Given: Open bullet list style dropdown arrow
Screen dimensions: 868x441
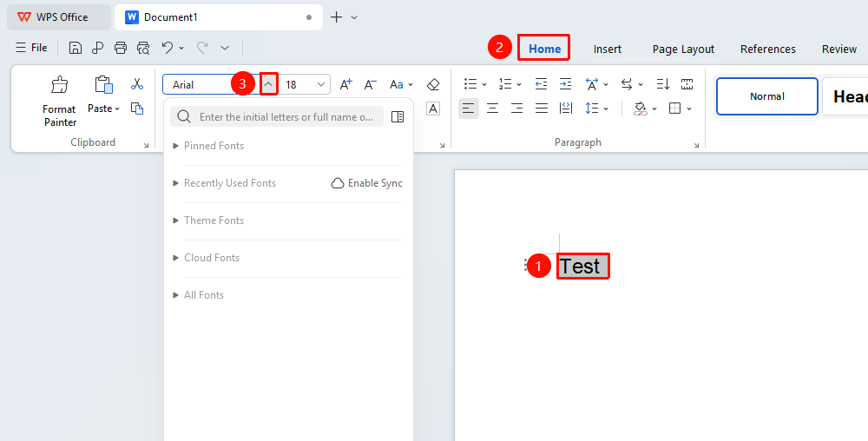Looking at the screenshot, I should (x=484, y=85).
